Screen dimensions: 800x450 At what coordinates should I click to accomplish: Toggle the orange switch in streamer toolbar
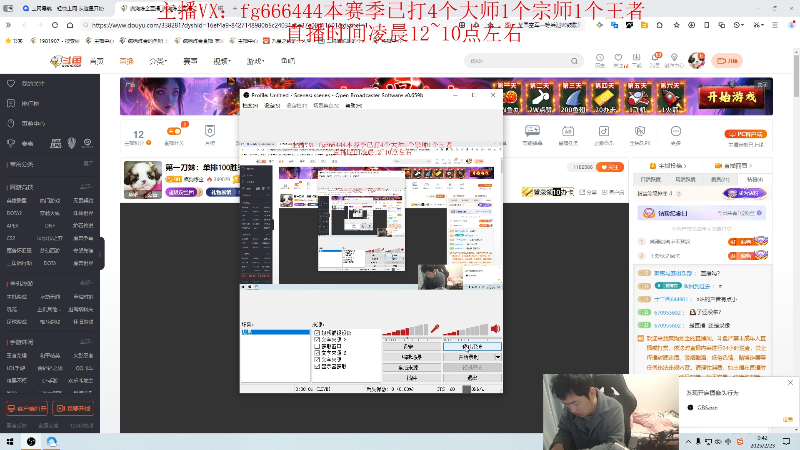coord(173,131)
